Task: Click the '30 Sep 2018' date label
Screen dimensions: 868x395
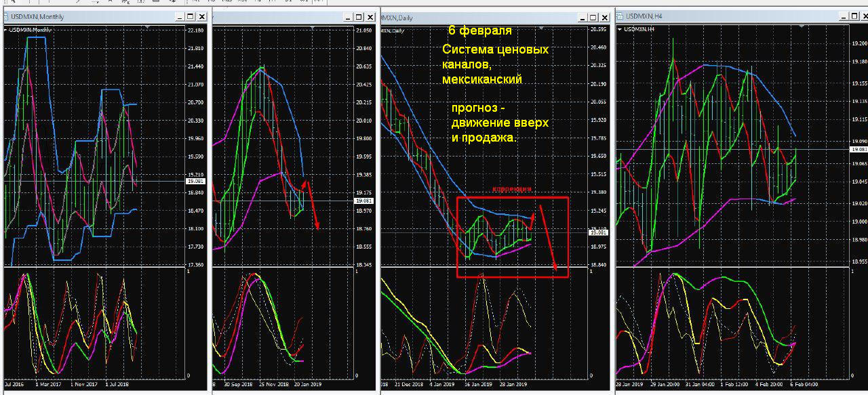Action: [239, 384]
